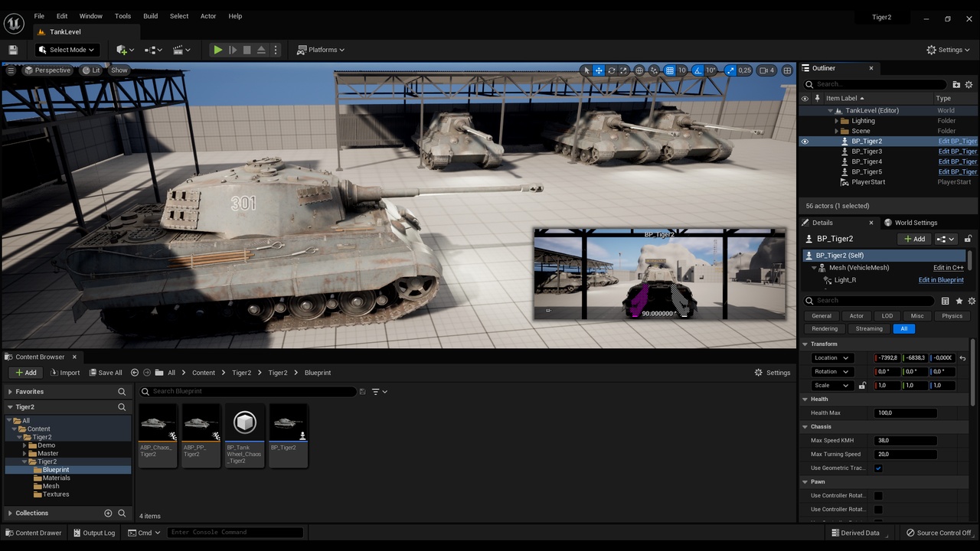Screen dimensions: 980x551
Task: Click the Eject button in the play controls
Action: click(261, 50)
